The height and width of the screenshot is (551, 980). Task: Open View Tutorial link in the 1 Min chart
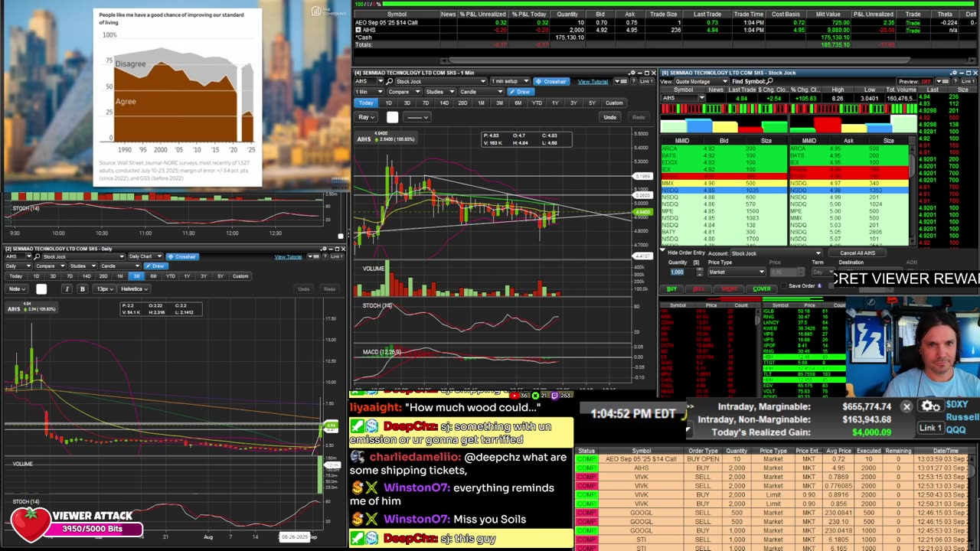click(x=593, y=81)
